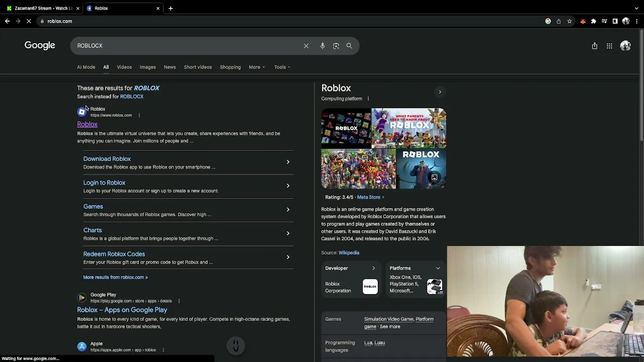This screenshot has height=362, width=644.
Task: Share this page from the address bar
Action: (x=558, y=21)
